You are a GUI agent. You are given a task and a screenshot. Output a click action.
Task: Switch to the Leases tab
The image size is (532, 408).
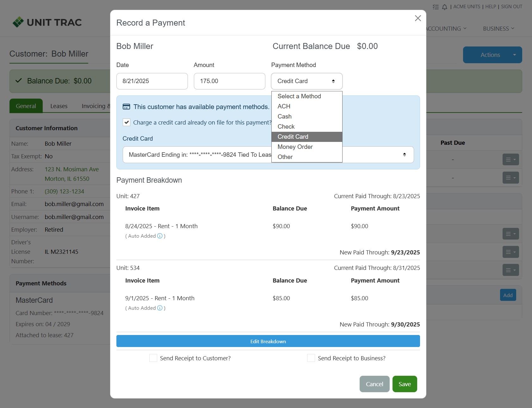click(x=59, y=106)
